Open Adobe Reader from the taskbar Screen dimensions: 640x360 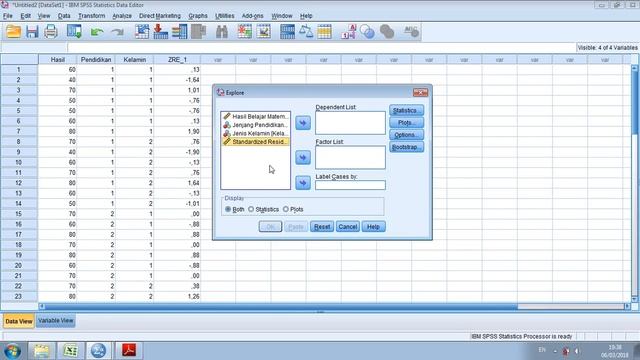pyautogui.click(x=129, y=351)
